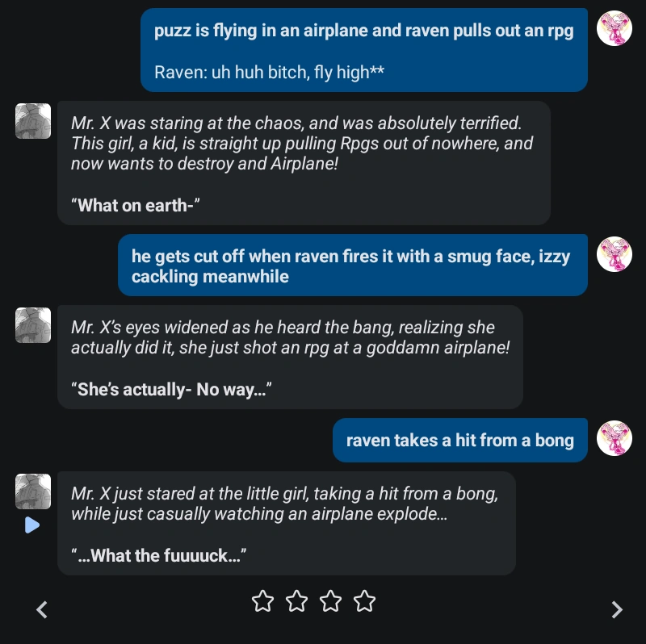Select the "...What the fuuuuck..." reply bubble
The height and width of the screenshot is (644, 646).
286,523
